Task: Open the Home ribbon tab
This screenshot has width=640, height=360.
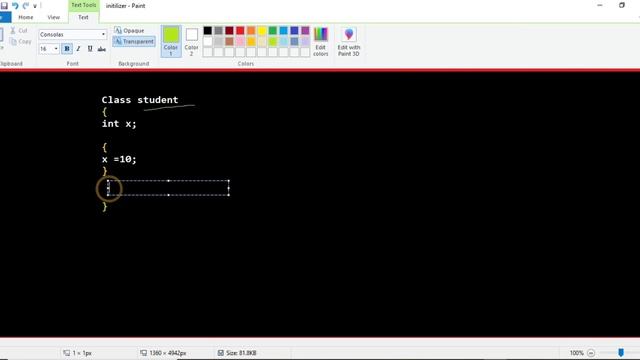Action: [x=26, y=17]
